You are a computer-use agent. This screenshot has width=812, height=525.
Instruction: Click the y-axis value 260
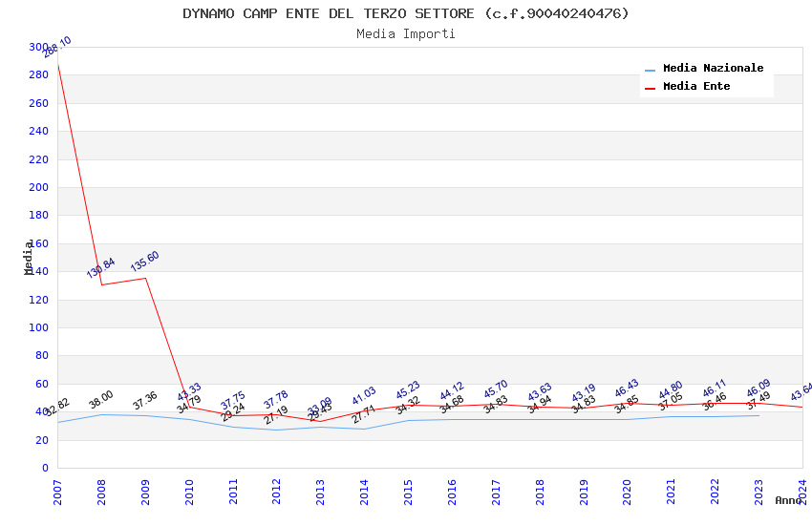pos(38,103)
